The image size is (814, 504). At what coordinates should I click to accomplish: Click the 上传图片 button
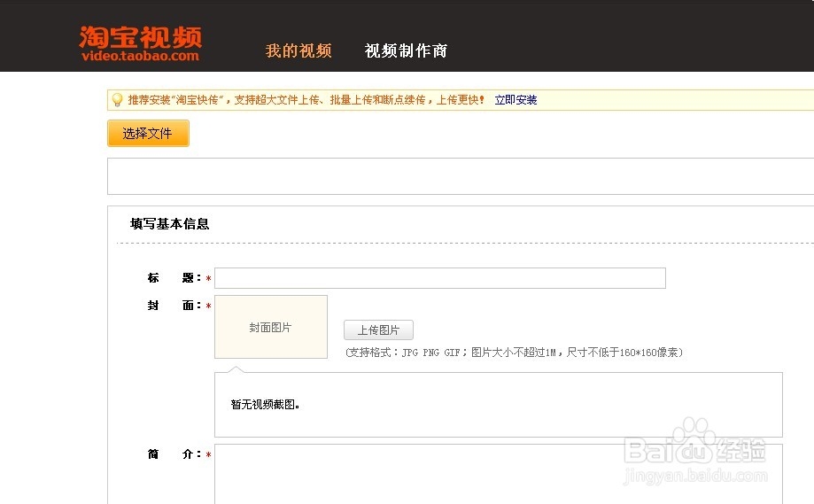click(x=378, y=330)
